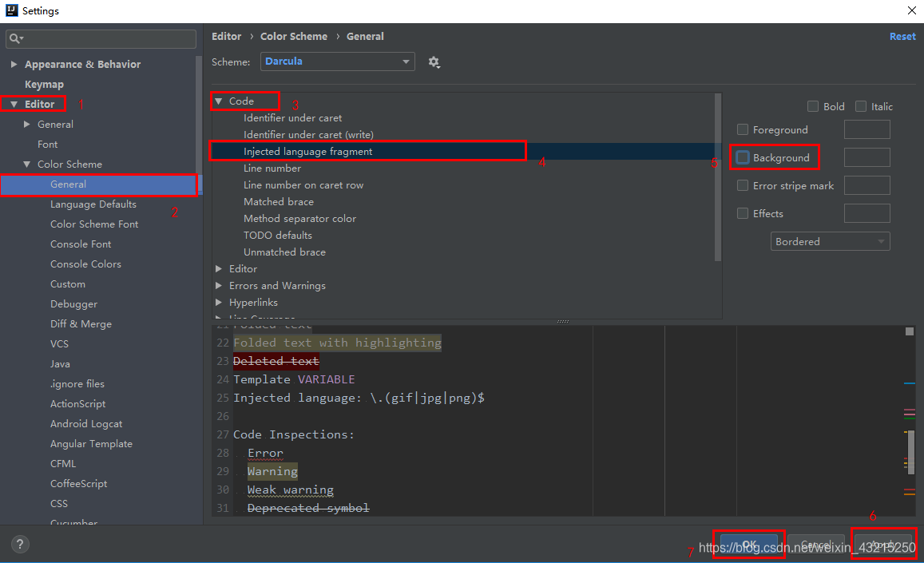Viewport: 924px width, 563px height.
Task: Select ActionScript page
Action: (77, 404)
